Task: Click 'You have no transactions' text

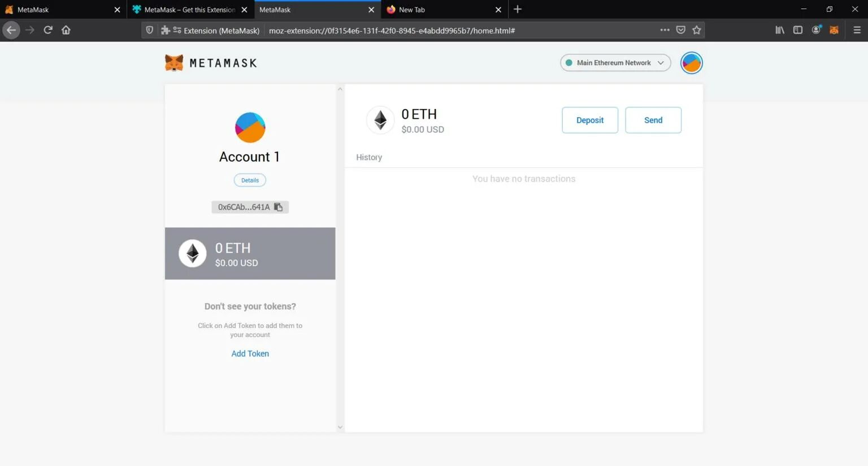Action: click(524, 179)
